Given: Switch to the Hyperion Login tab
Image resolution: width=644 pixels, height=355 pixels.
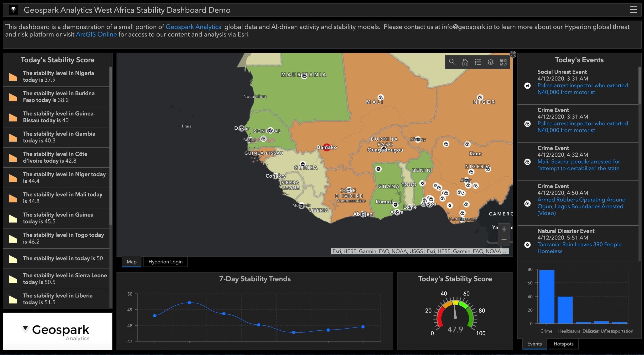Looking at the screenshot, I should pos(165,262).
